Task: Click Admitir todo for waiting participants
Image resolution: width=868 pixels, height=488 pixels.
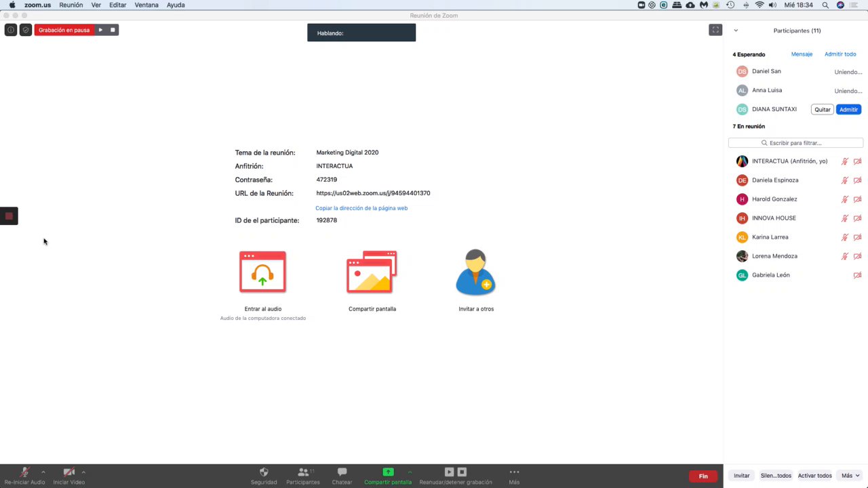Action: pos(840,54)
